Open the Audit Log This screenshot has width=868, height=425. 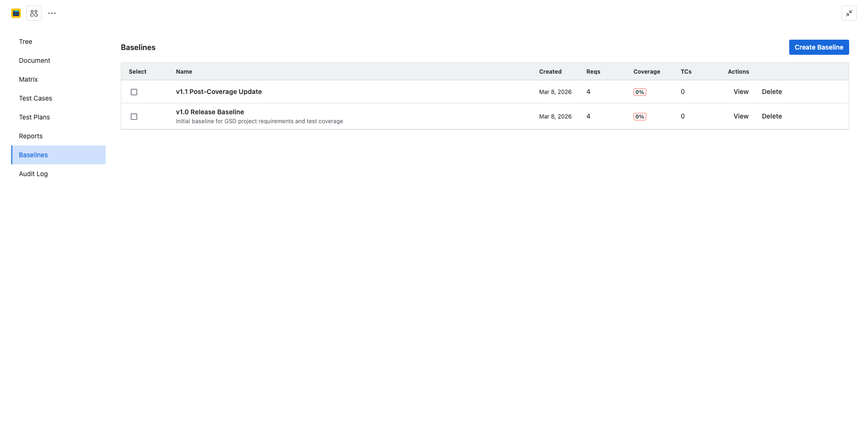click(33, 174)
